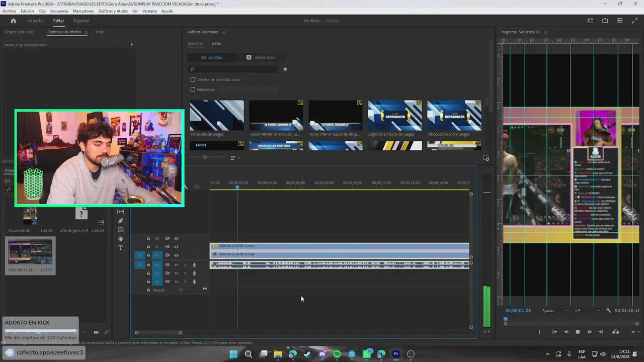Toggle lock on track V3
644x362 pixels.
tap(148, 238)
